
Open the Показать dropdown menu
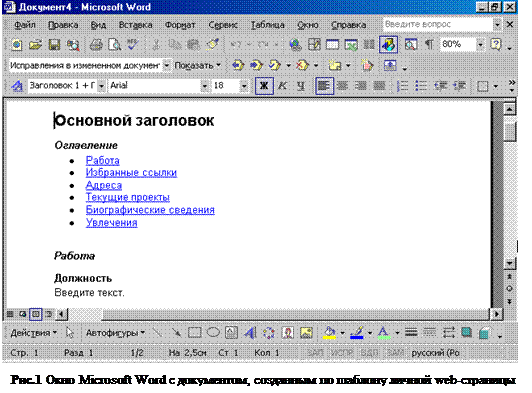197,66
